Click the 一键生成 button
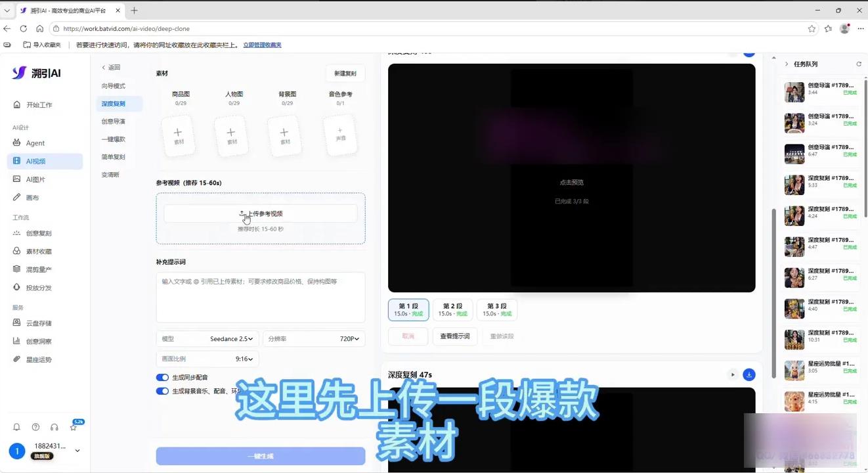Screen dimensions: 868x473 coord(261,456)
